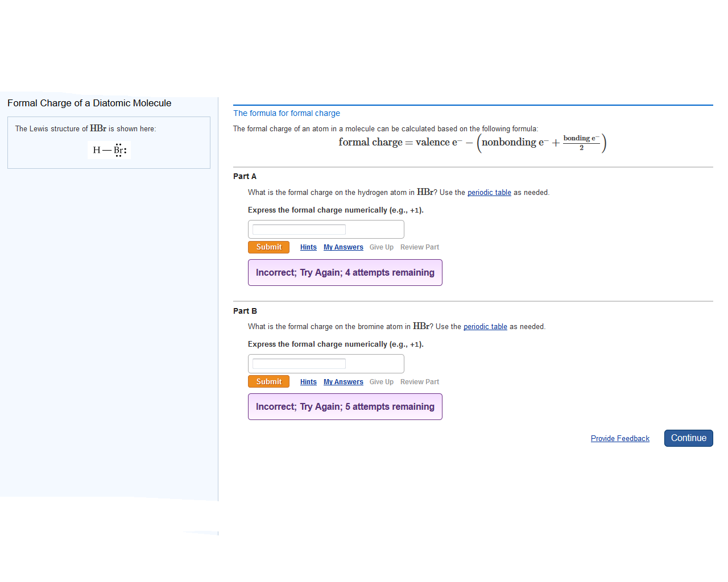The image size is (728, 582).
Task: Click 'Formal Charge of a Diatomic Molecule' title
Action: 89,103
